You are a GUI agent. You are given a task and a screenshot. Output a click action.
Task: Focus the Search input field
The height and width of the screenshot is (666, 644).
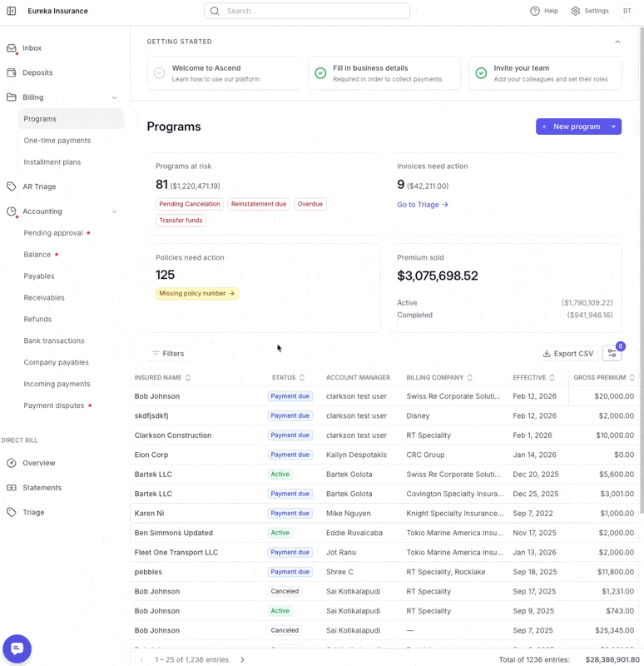(x=307, y=11)
